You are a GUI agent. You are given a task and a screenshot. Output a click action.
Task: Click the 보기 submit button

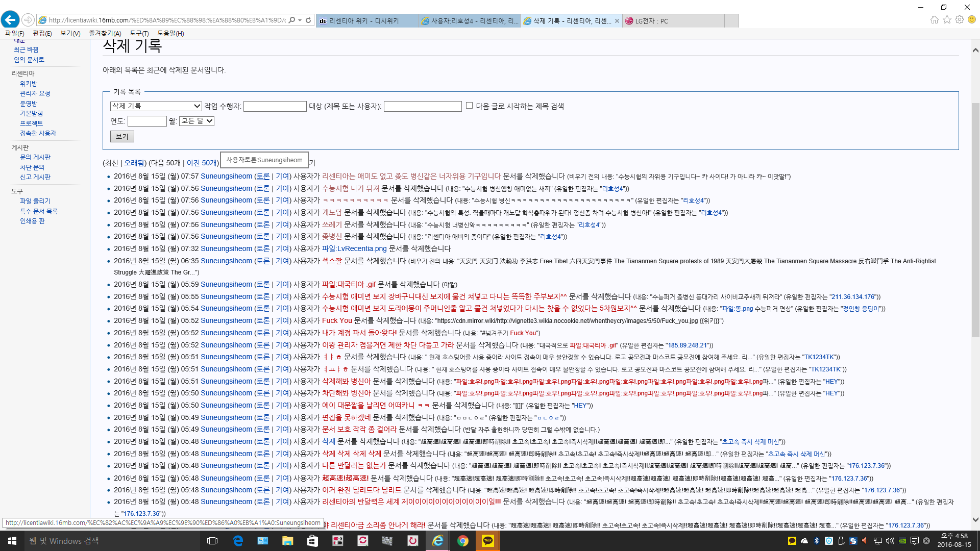tap(122, 136)
